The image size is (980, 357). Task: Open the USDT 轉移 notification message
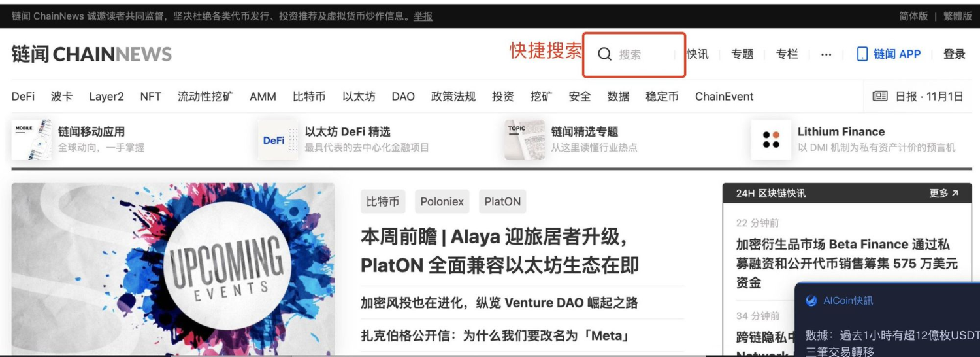pos(892,343)
